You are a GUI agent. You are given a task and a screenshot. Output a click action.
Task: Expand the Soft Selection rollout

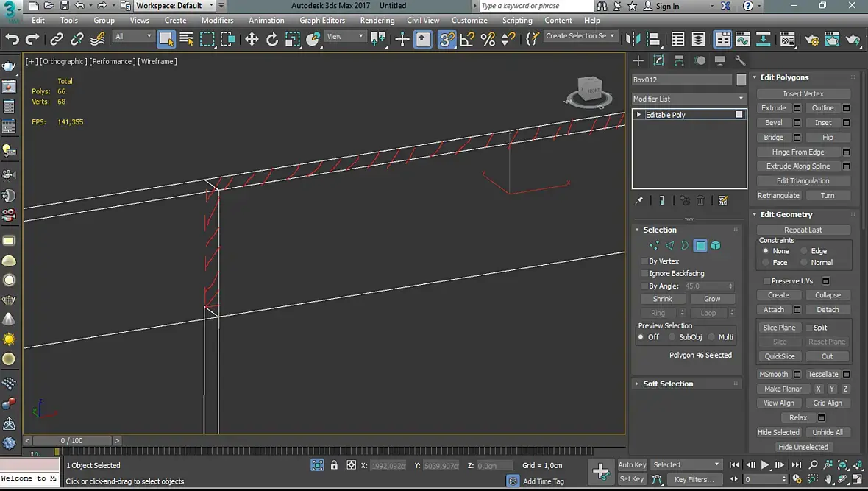668,384
